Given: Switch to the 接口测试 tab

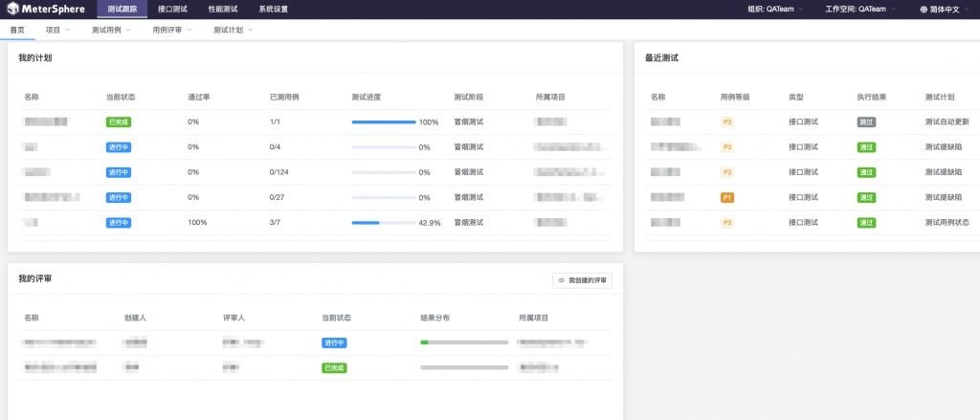Looking at the screenshot, I should tap(172, 10).
